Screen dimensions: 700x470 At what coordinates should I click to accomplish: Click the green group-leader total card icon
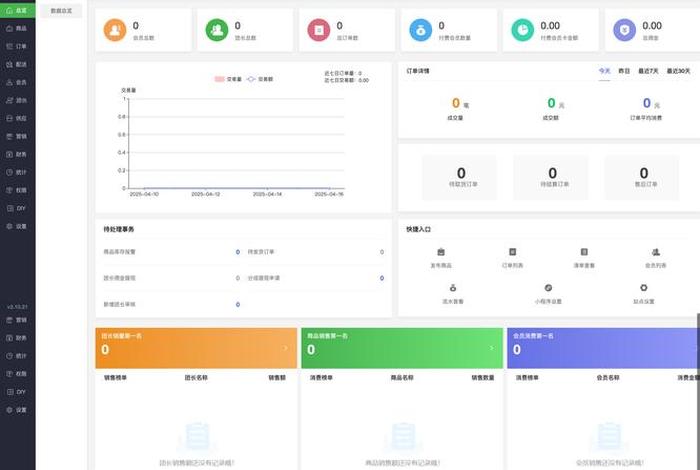(x=217, y=30)
